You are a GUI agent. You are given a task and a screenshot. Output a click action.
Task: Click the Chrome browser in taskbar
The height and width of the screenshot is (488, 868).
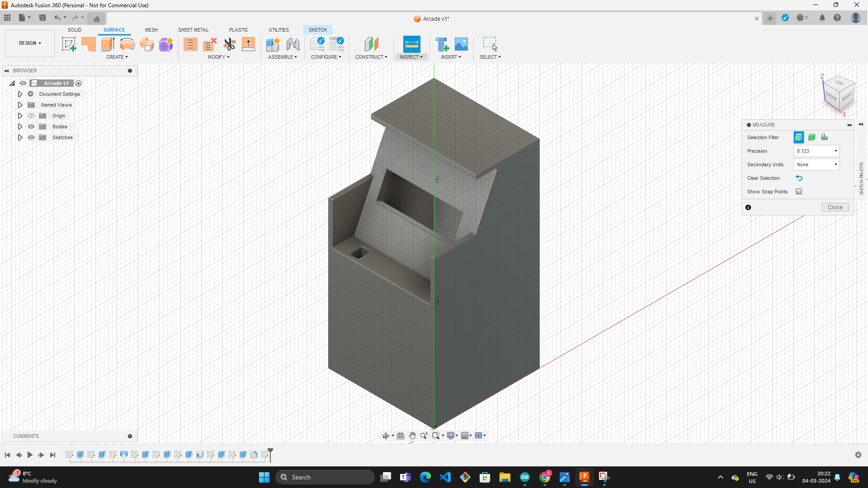coord(544,477)
